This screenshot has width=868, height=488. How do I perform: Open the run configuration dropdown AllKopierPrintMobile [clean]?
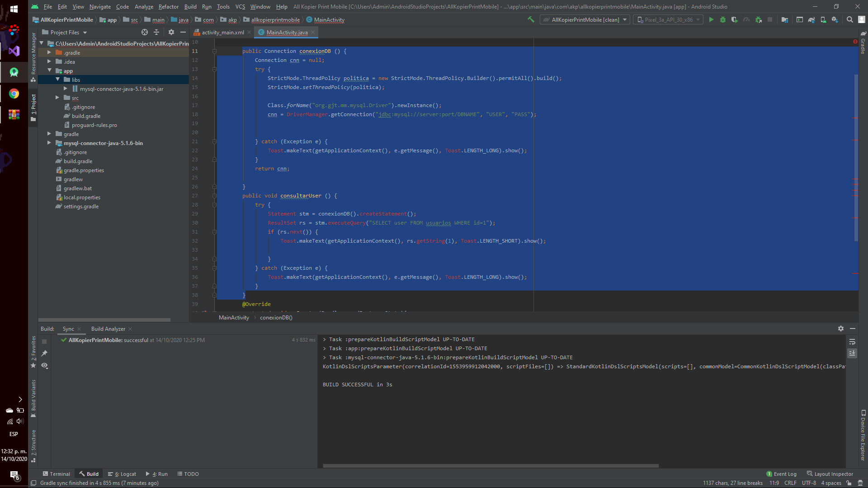point(585,19)
